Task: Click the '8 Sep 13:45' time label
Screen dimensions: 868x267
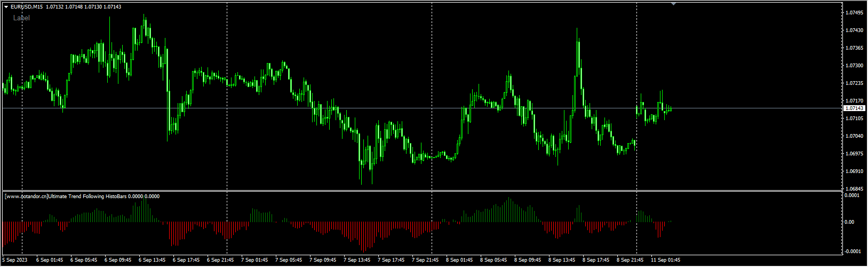Action: coord(562,260)
